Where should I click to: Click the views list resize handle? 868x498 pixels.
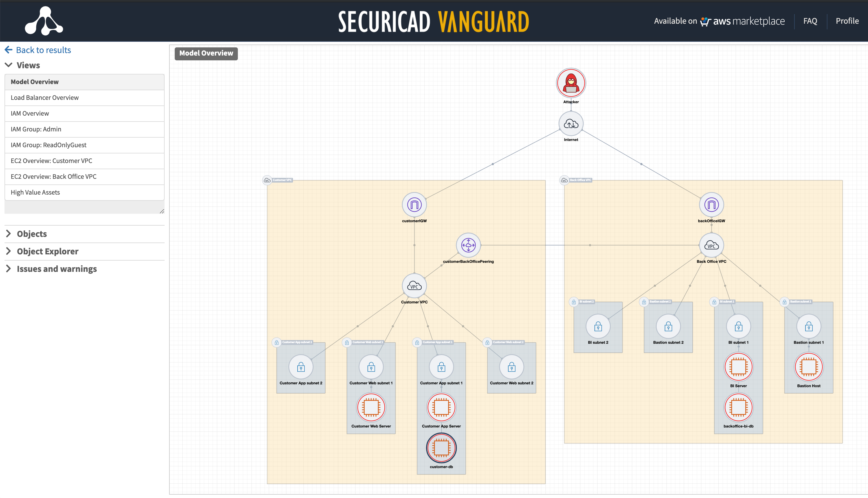[x=162, y=211]
